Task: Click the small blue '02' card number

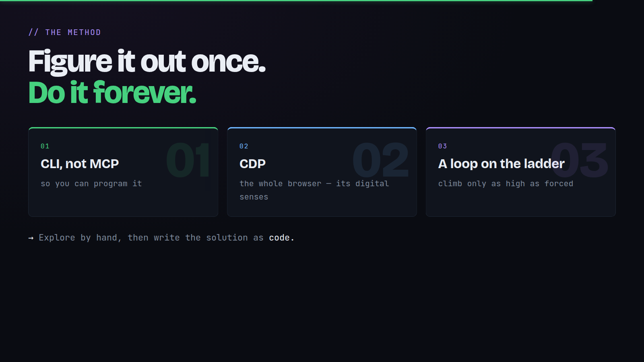Action: 244,146
